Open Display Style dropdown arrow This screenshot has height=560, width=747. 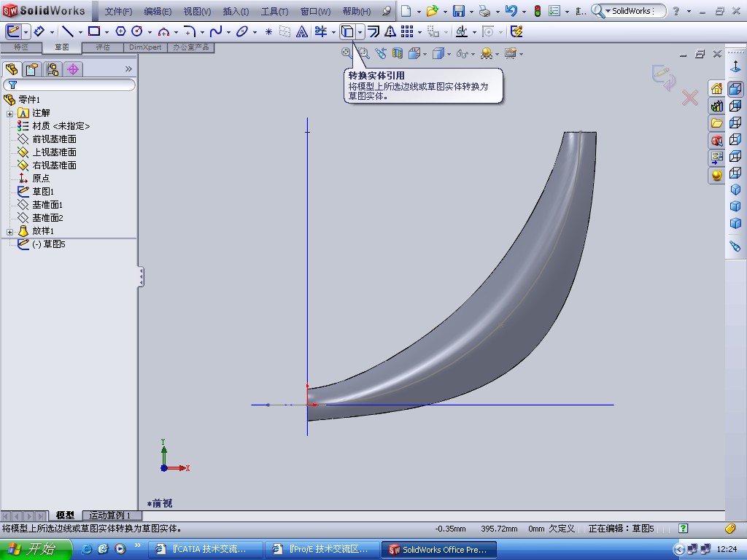point(449,54)
